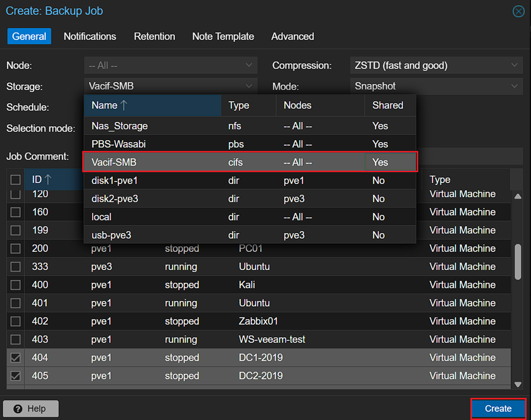Click the ID column sort arrow
Viewport: 531px width, 420px height.
48,179
